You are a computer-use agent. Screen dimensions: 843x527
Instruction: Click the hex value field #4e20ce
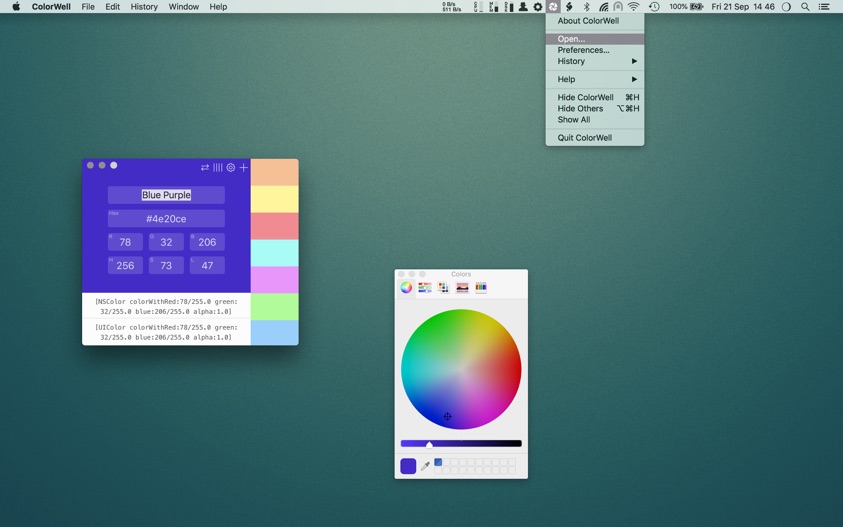[166, 218]
